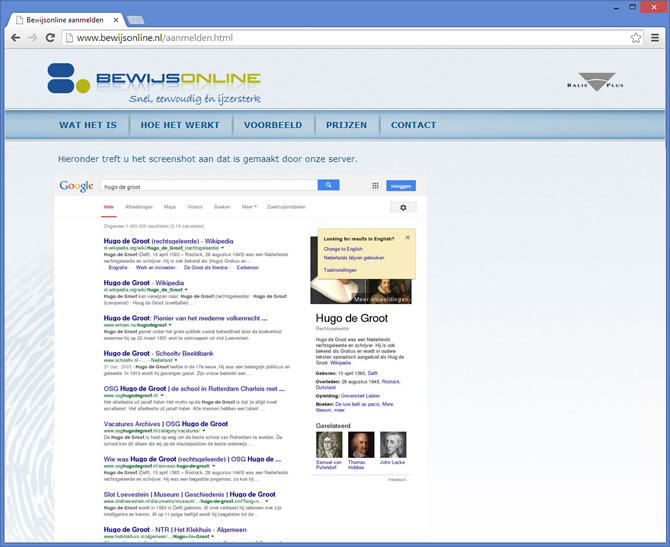Click the Samuel von Pufendorf portrait thumbnail
Screen dimensions: 670x547
[329, 445]
